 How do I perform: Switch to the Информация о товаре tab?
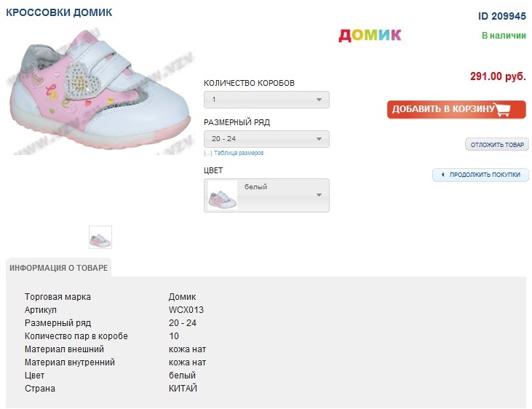(59, 268)
